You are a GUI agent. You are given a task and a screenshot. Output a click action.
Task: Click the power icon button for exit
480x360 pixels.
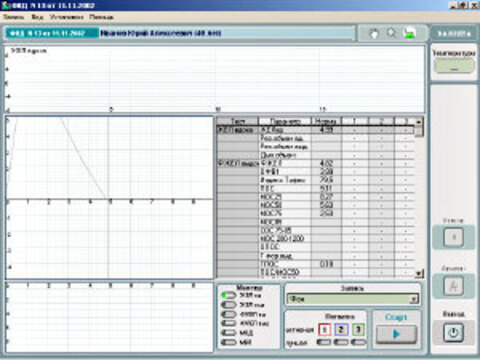tap(453, 332)
